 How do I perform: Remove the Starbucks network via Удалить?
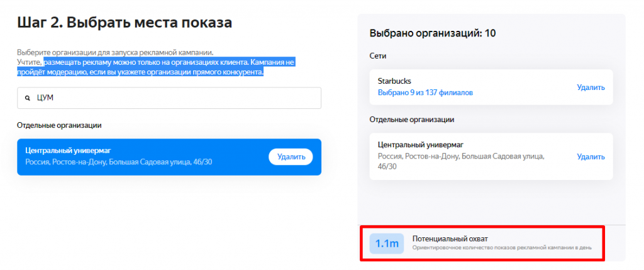coord(591,87)
